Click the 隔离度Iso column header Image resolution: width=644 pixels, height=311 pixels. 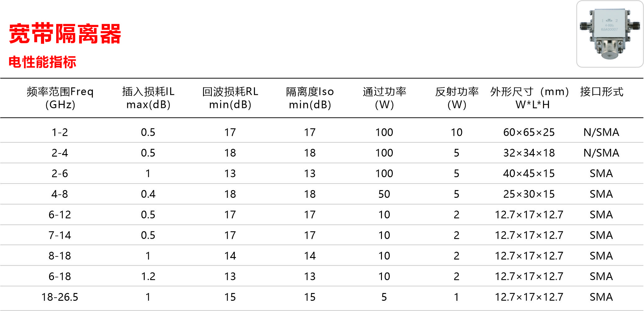(310, 98)
